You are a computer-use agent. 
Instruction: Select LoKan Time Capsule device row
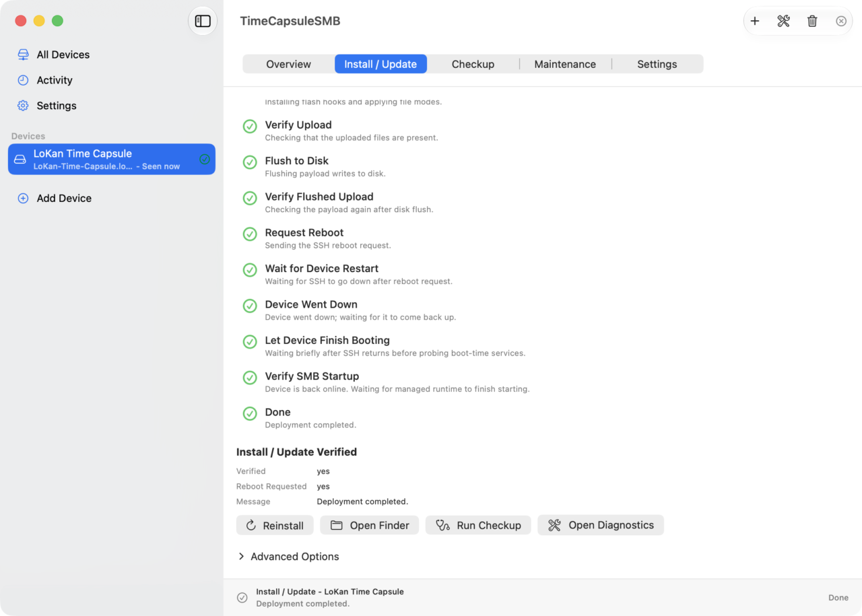click(x=112, y=160)
